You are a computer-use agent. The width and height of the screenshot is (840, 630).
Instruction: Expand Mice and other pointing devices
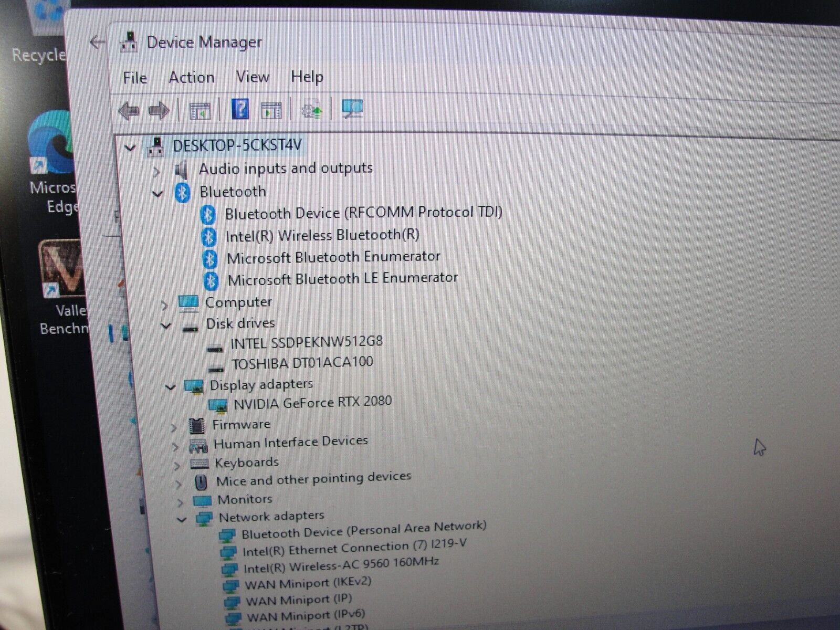point(179,484)
